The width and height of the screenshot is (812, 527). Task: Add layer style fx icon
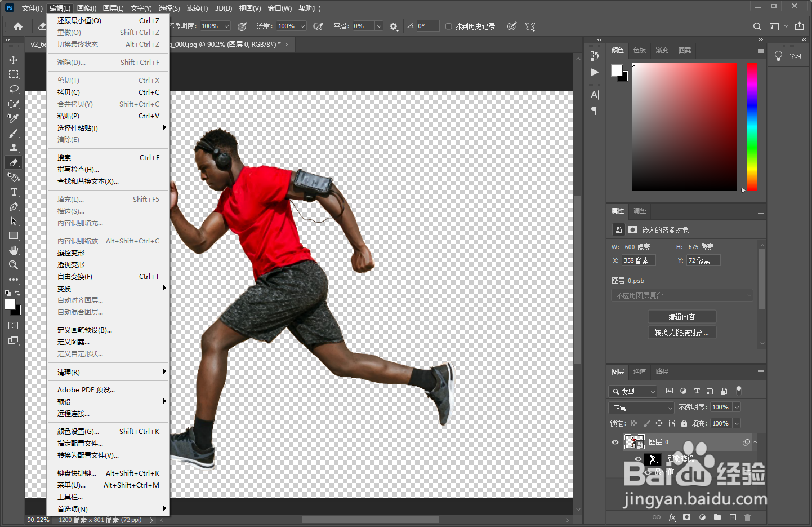pos(672,517)
